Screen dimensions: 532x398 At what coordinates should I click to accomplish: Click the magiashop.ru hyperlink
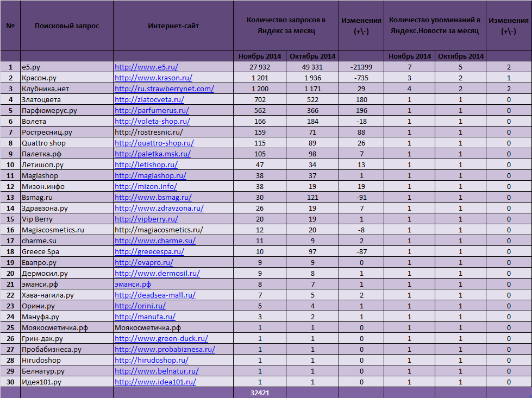(151, 175)
